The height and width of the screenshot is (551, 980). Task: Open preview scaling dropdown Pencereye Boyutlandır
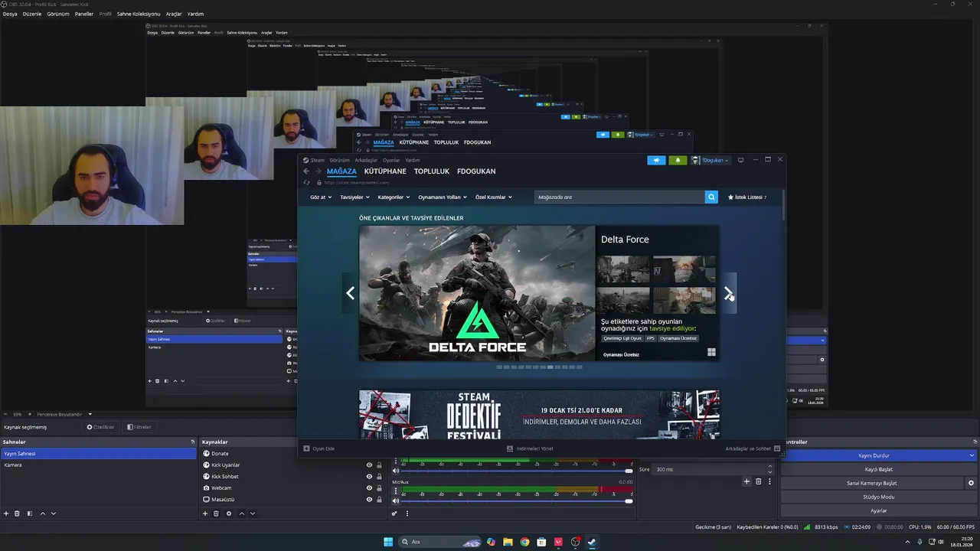point(64,414)
